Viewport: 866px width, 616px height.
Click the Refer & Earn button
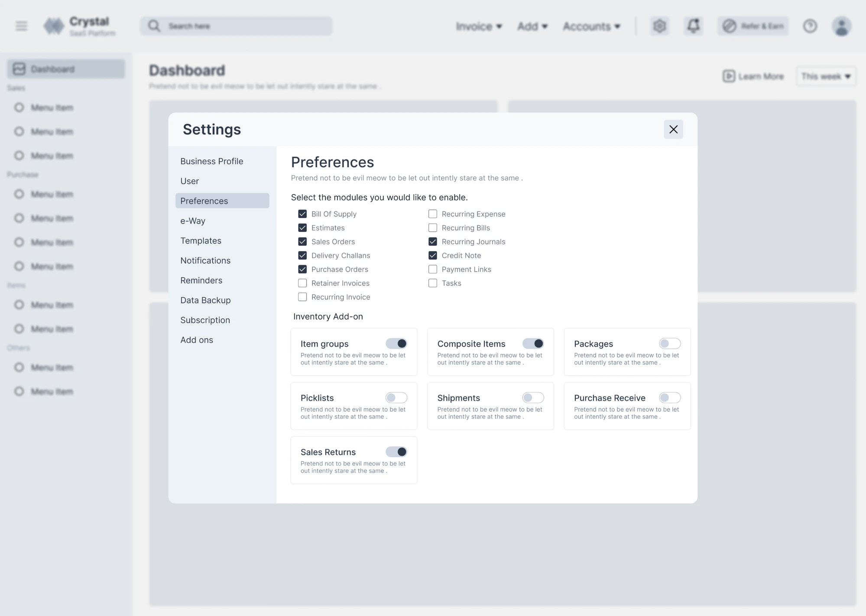click(x=752, y=26)
